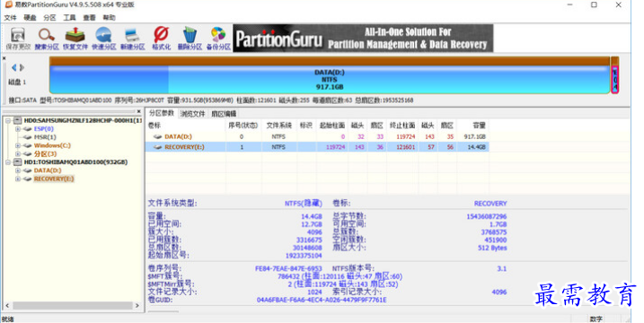Click the 文件系统 column header
The height and width of the screenshot is (323, 644).
[278, 126]
